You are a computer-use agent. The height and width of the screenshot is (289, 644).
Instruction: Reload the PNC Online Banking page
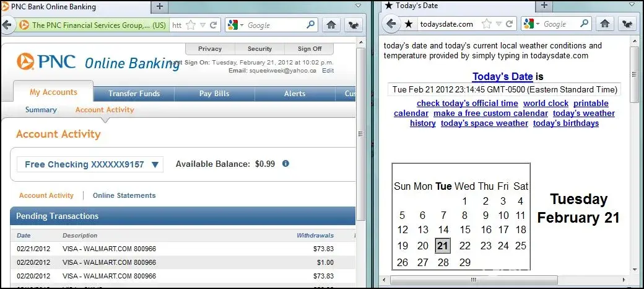pos(213,25)
